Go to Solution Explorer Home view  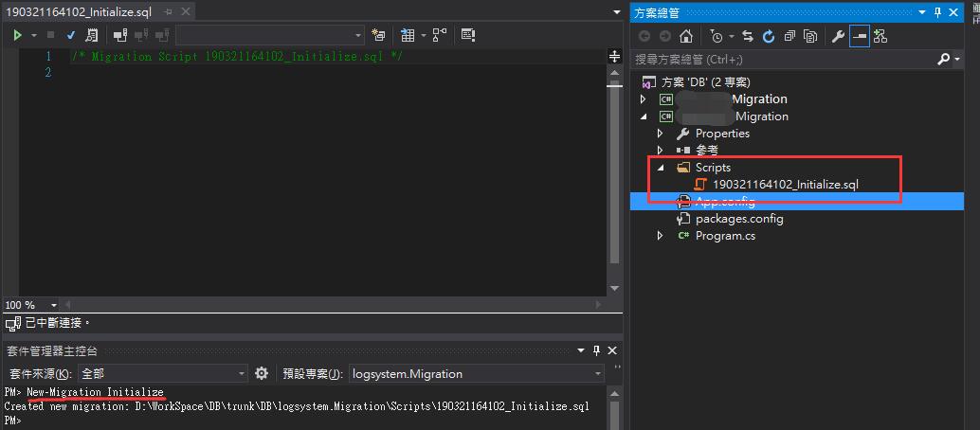coord(685,36)
